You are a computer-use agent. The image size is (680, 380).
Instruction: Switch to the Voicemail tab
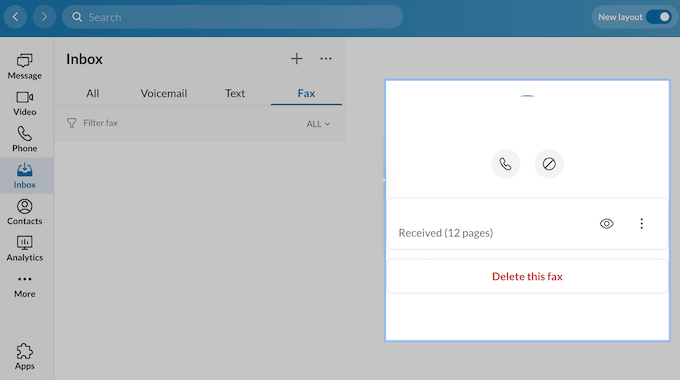(x=164, y=93)
